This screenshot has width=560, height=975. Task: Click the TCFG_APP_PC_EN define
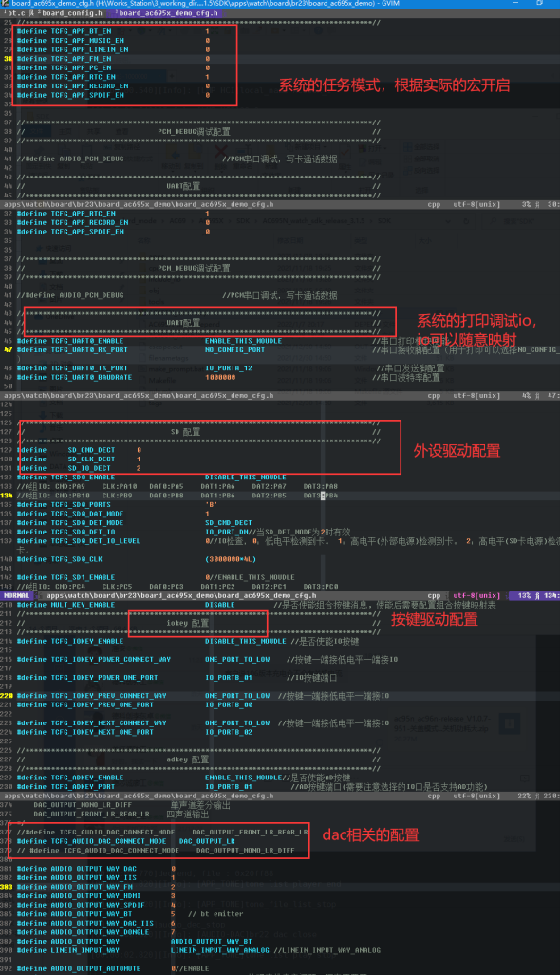coord(113,67)
